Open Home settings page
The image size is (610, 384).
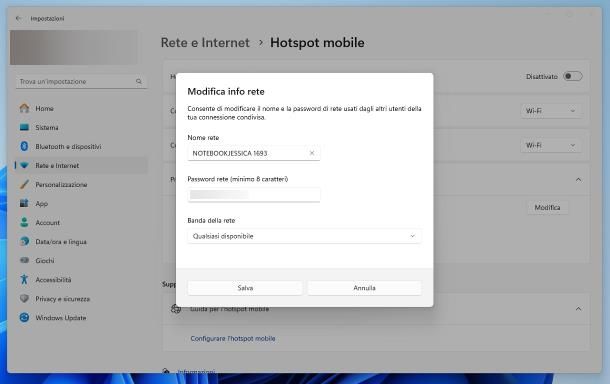(x=81, y=108)
